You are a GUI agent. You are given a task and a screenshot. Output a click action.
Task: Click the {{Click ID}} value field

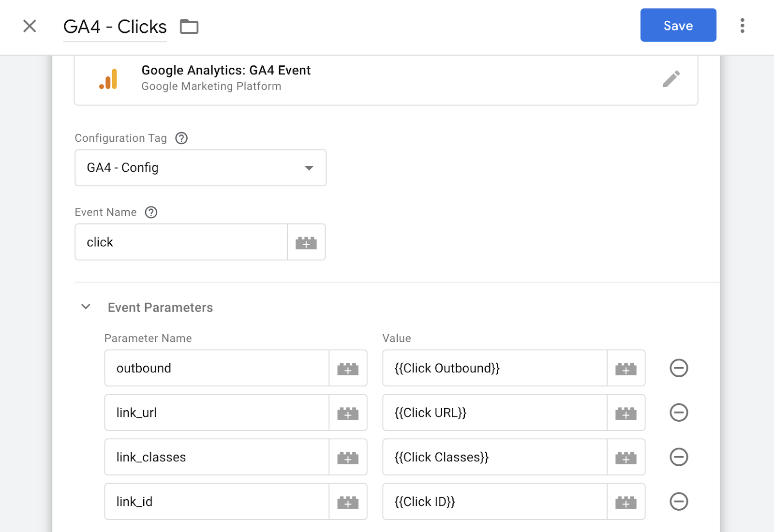point(494,502)
